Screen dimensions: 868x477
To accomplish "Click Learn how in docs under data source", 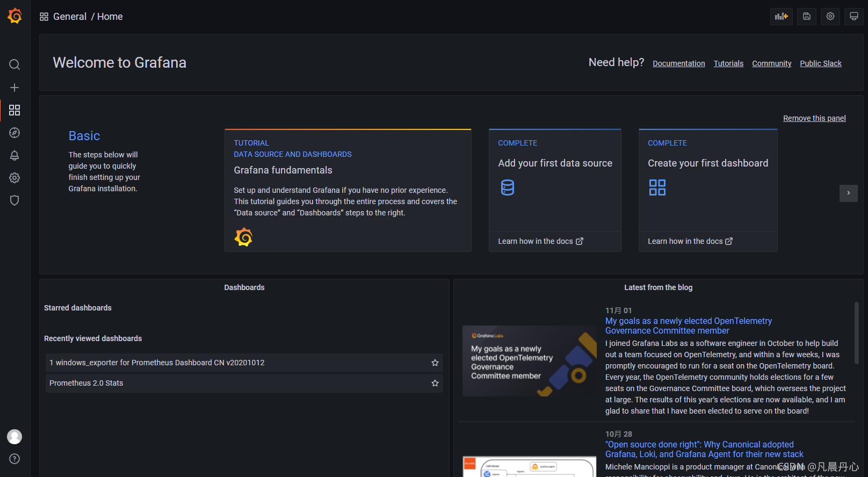I will coord(540,241).
